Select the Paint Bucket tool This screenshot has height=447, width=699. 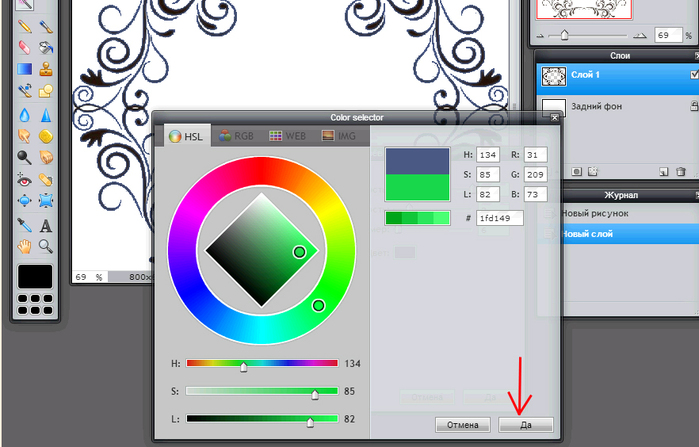(45, 48)
